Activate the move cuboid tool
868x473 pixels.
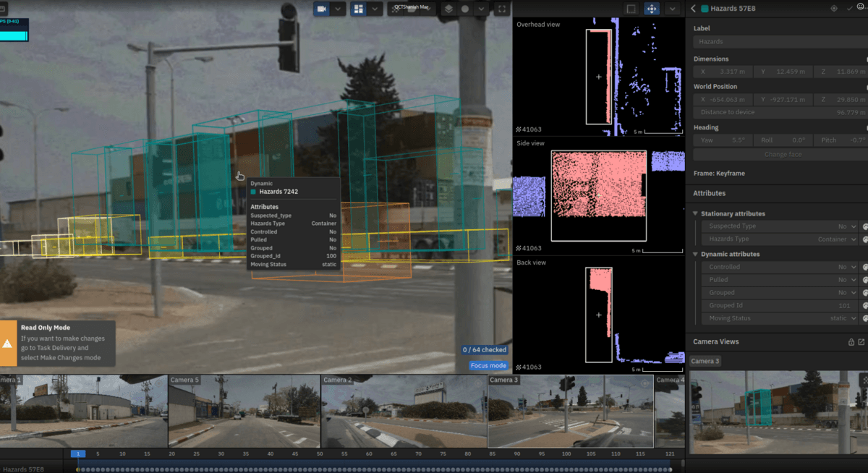click(x=652, y=9)
